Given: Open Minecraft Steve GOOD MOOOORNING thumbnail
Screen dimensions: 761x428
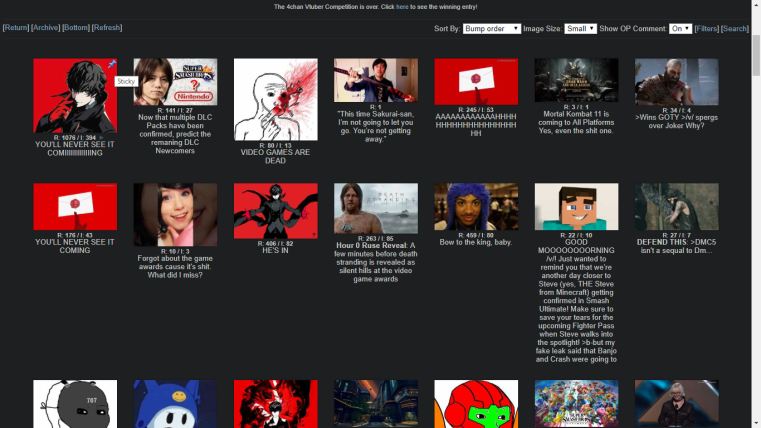Looking at the screenshot, I should tap(577, 206).
